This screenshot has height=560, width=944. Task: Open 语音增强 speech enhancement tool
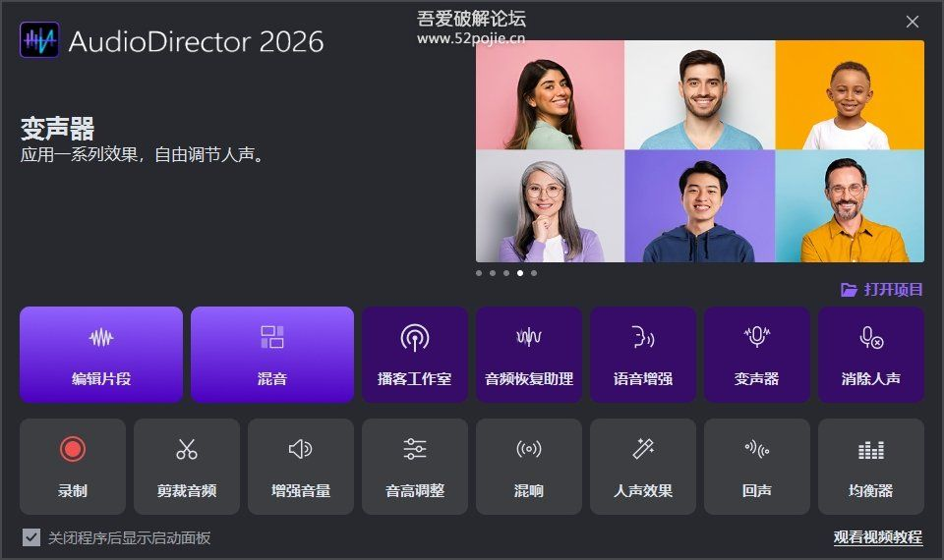(x=643, y=355)
